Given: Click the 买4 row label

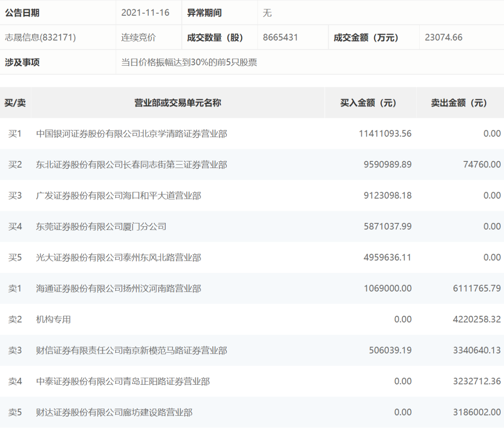Looking at the screenshot, I should [x=15, y=226].
